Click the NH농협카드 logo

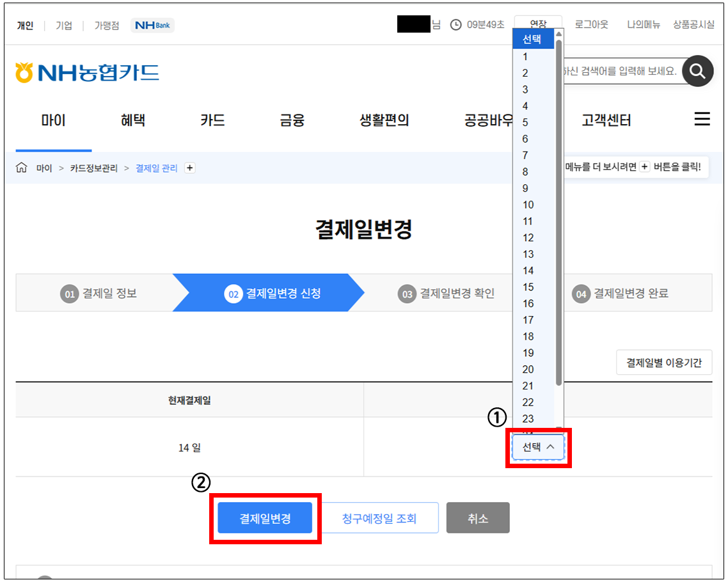pos(87,72)
